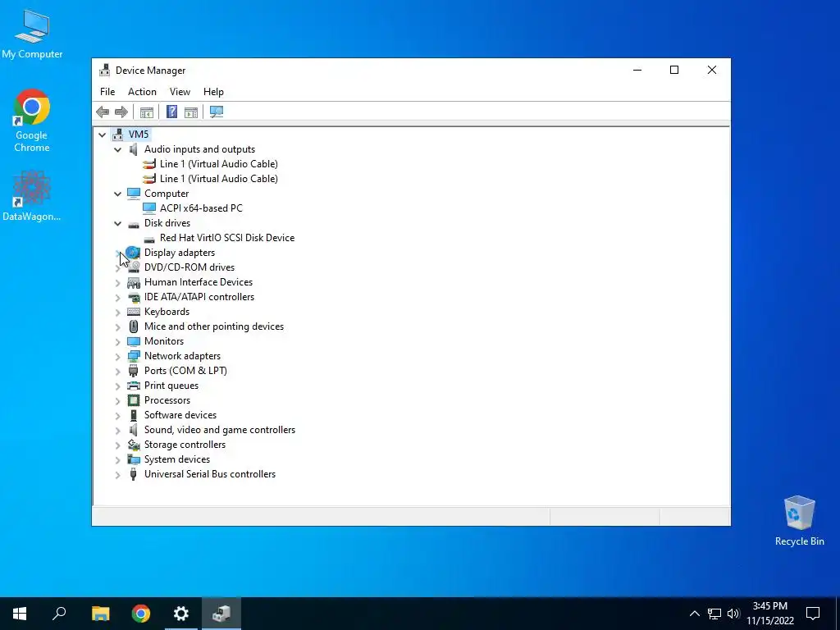Image resolution: width=840 pixels, height=630 pixels.
Task: Open the Action menu
Action: pyautogui.click(x=142, y=92)
